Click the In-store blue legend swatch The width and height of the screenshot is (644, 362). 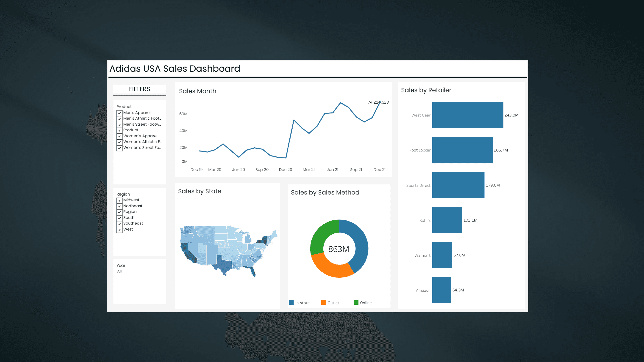[x=291, y=303]
